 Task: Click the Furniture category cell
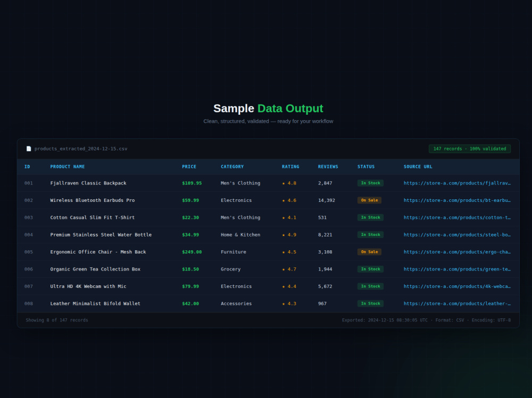234,252
